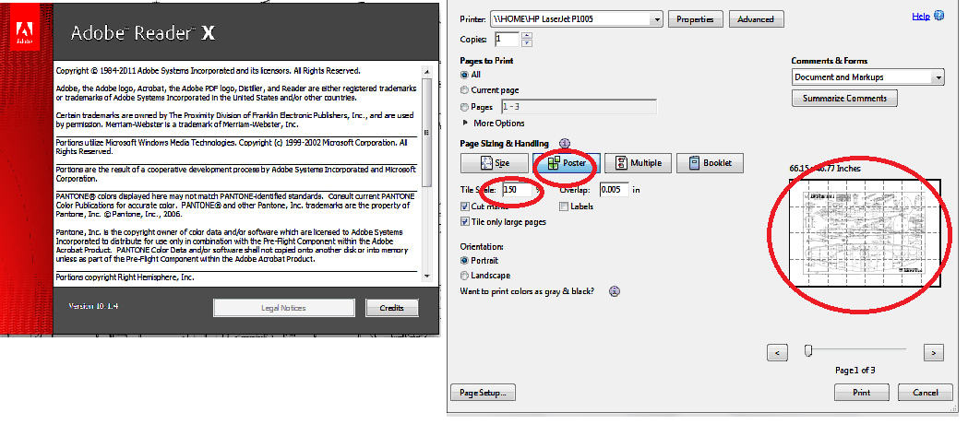Viewport: 980px width, 436px height.
Task: Click the Copies input field
Action: click(x=507, y=40)
